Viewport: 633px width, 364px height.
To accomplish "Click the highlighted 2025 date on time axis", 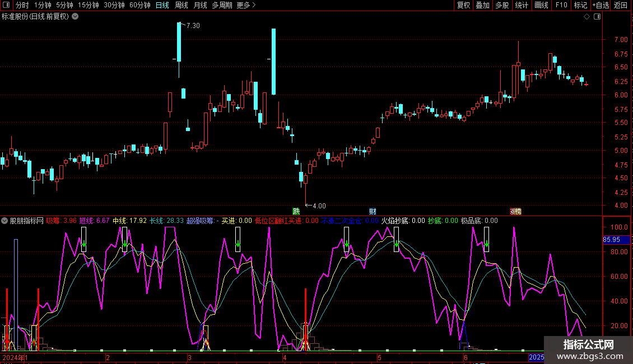I will click(x=536, y=357).
